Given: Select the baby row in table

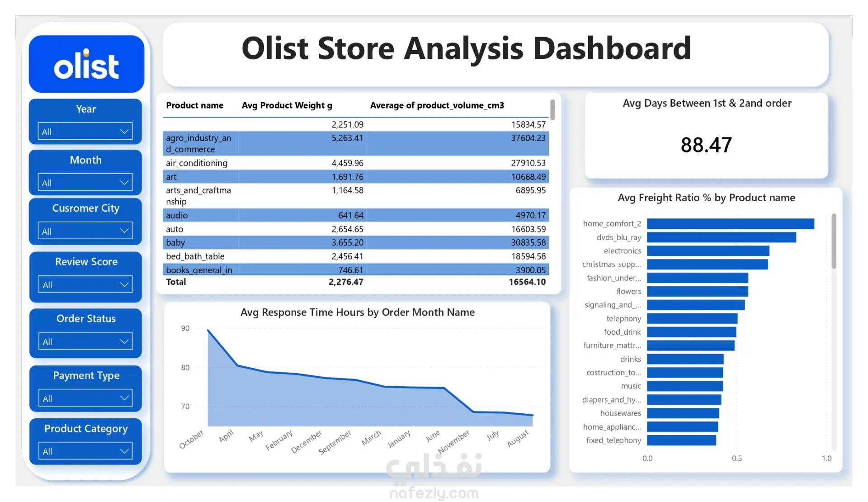Looking at the screenshot, I should pos(175,242).
